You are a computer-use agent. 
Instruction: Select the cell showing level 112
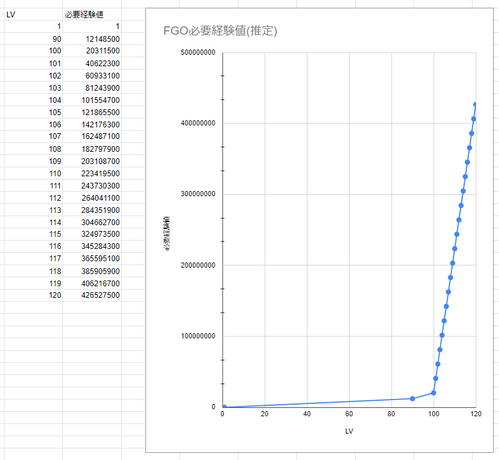click(x=33, y=198)
